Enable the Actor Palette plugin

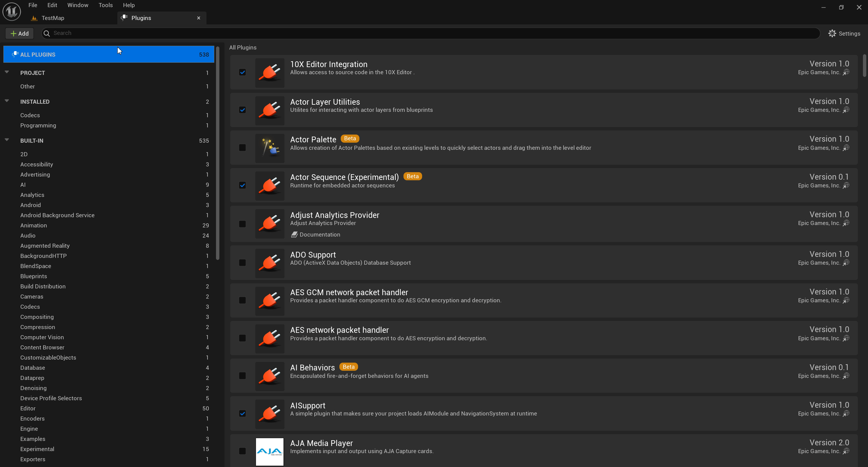[x=242, y=148]
